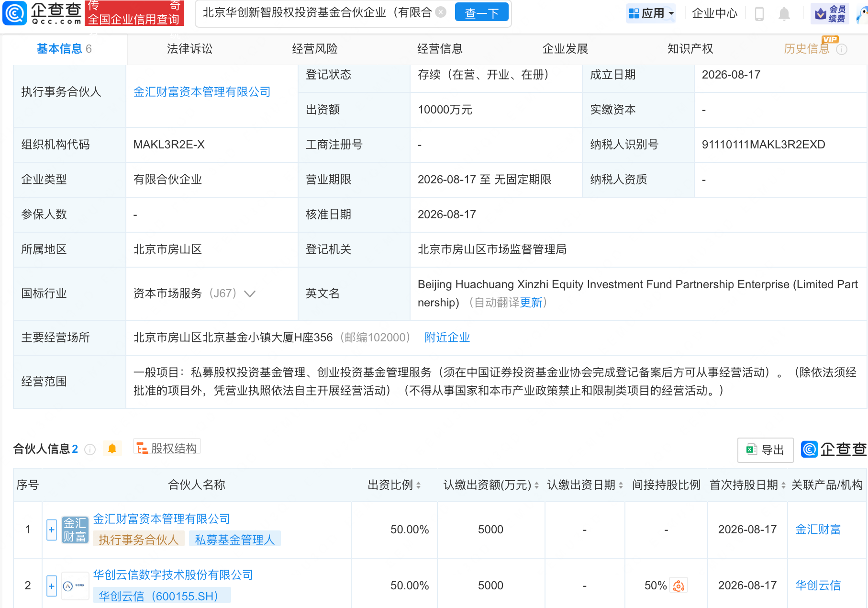Open the notifications bell in header
This screenshot has height=608, width=868.
pyautogui.click(x=784, y=13)
